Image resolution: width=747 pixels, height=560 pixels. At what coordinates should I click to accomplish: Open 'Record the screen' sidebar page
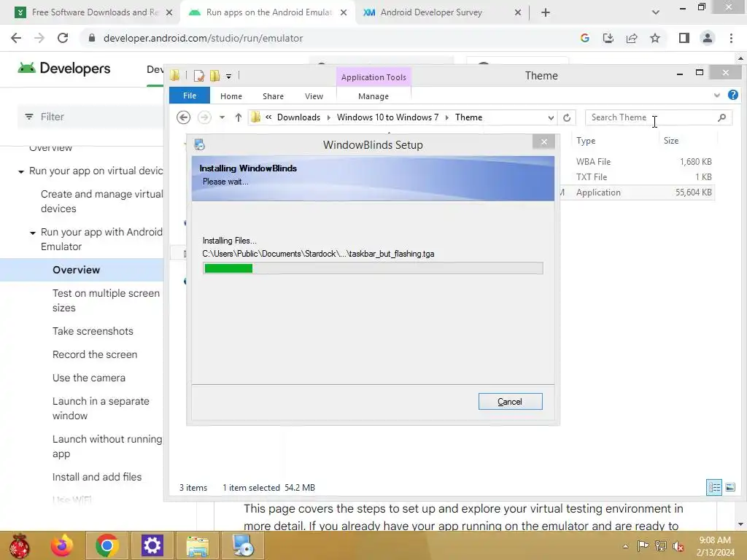coord(95,354)
